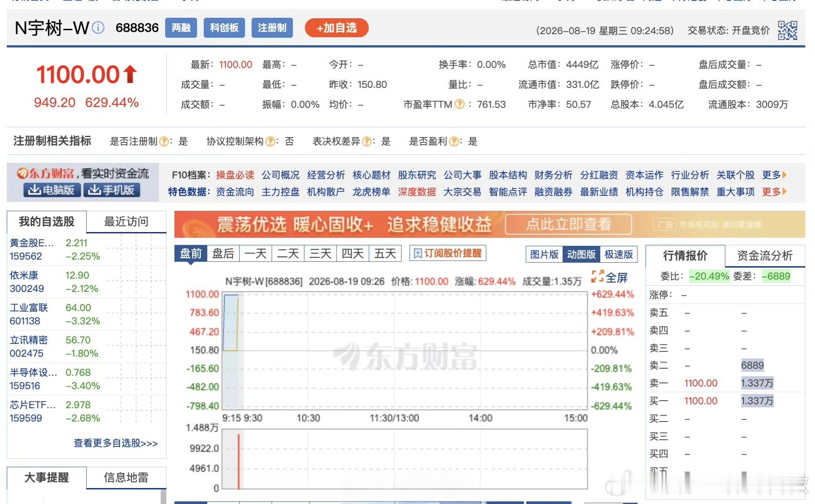Open 财务分析 link
Image resolution: width=815 pixels, height=504 pixels.
pyautogui.click(x=554, y=175)
